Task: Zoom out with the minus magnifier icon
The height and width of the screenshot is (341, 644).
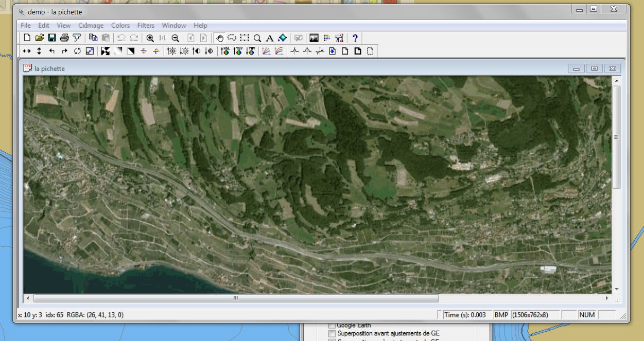Action: [x=175, y=38]
